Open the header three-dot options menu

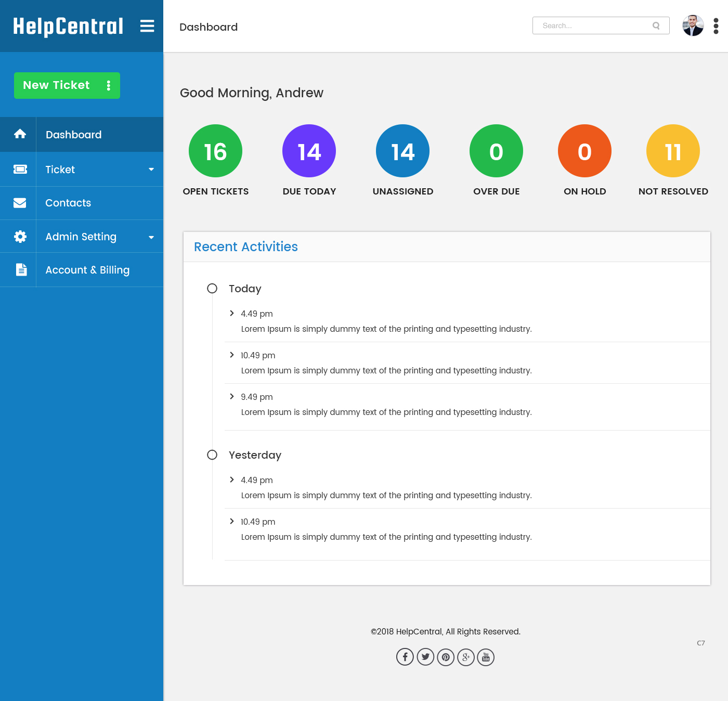click(716, 26)
